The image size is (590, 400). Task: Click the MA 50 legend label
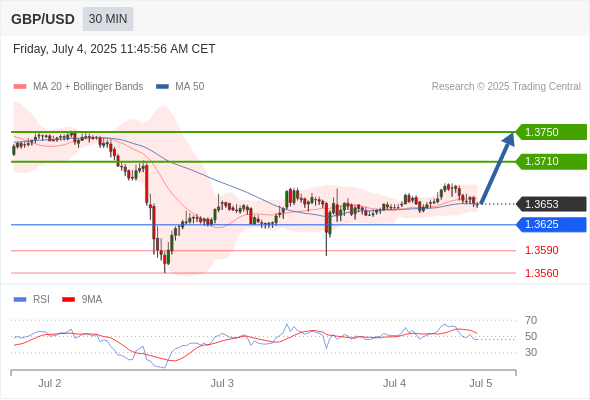pyautogui.click(x=190, y=87)
